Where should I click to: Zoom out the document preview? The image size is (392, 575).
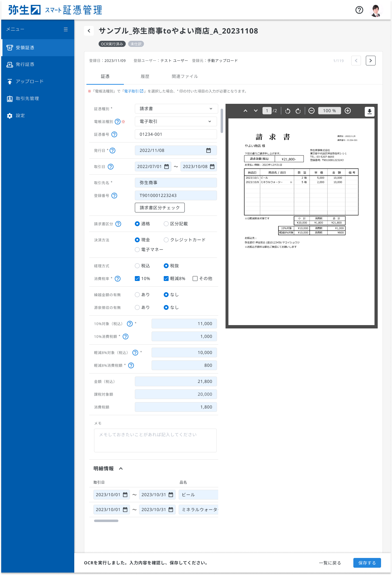pyautogui.click(x=311, y=111)
